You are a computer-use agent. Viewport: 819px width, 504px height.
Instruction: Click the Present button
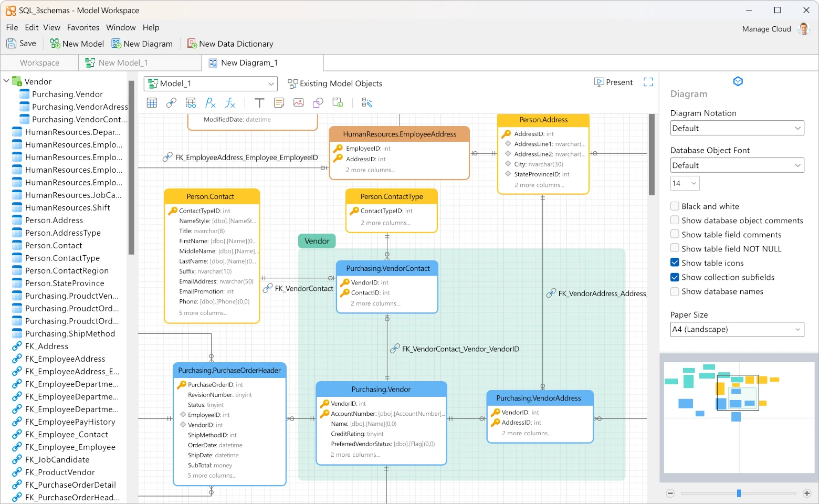(x=613, y=82)
